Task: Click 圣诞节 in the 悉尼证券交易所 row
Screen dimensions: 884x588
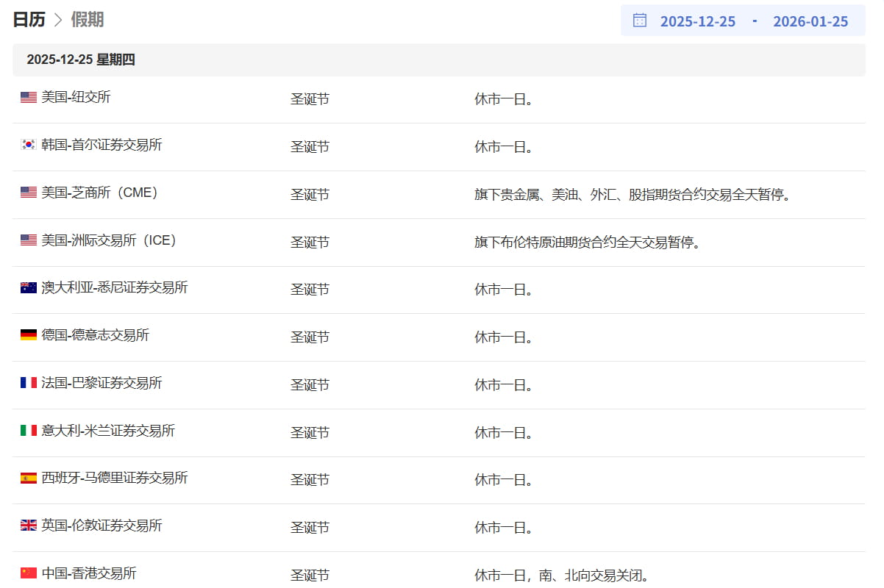Action: [310, 290]
